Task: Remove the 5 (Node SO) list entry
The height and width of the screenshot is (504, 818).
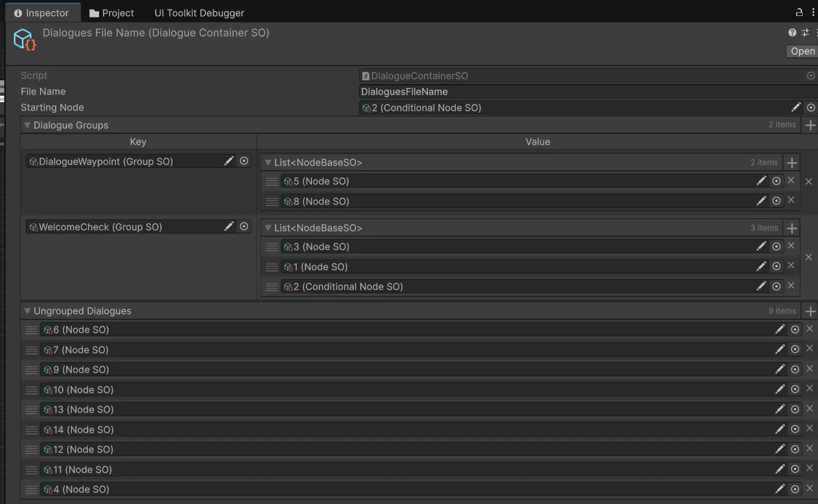Action: pyautogui.click(x=791, y=180)
